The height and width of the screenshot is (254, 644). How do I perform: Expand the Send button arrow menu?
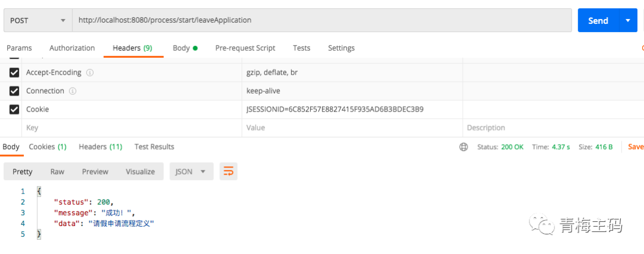click(x=627, y=20)
